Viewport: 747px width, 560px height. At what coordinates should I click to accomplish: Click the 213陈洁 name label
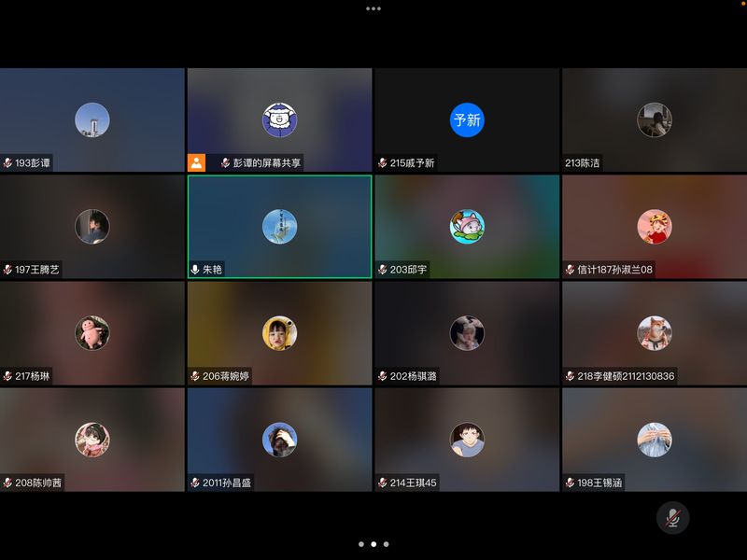coord(583,163)
